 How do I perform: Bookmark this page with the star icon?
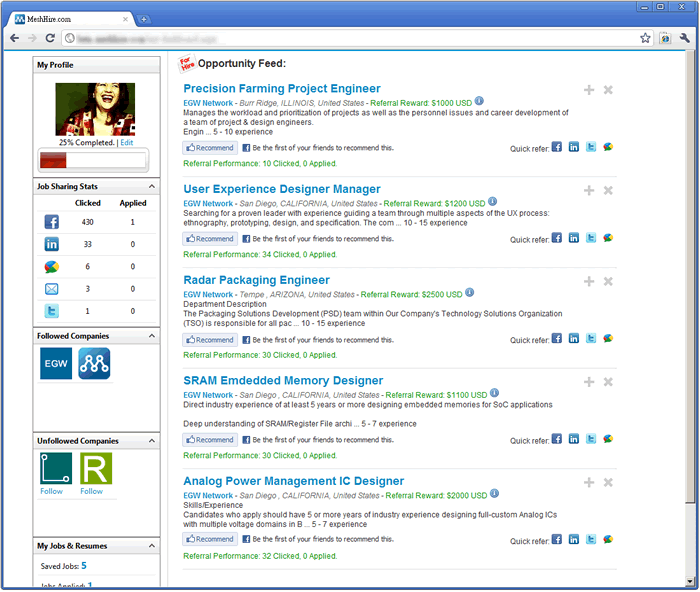[x=645, y=38]
